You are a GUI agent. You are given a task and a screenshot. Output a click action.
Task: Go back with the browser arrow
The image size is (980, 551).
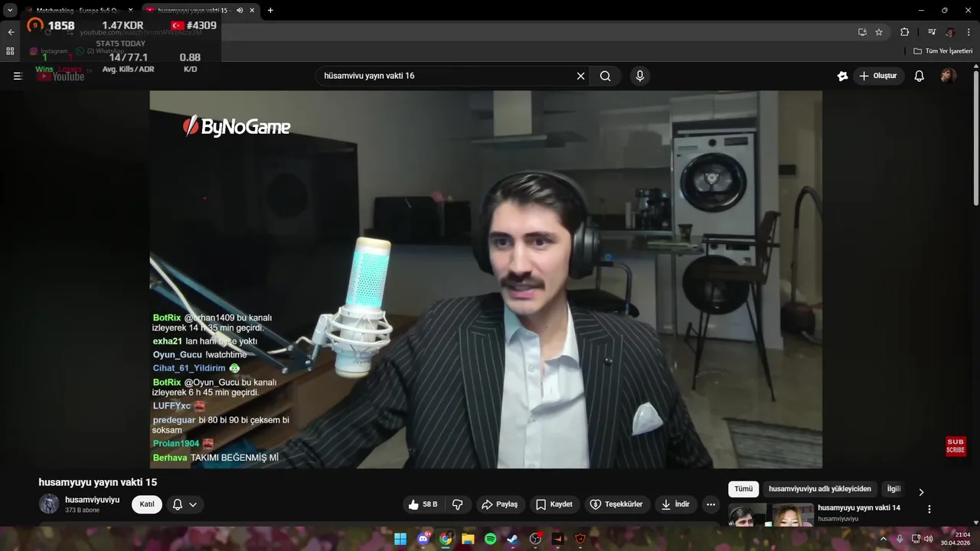[x=11, y=32]
